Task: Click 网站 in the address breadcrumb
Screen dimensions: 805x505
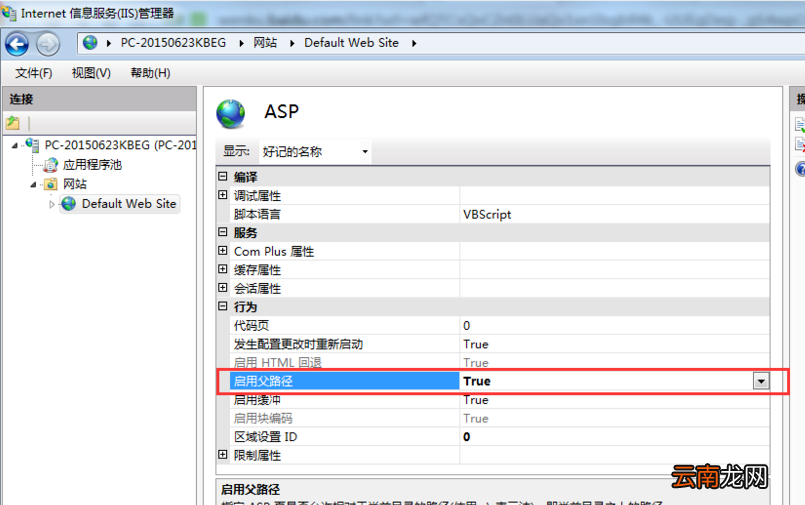Action: click(x=265, y=43)
